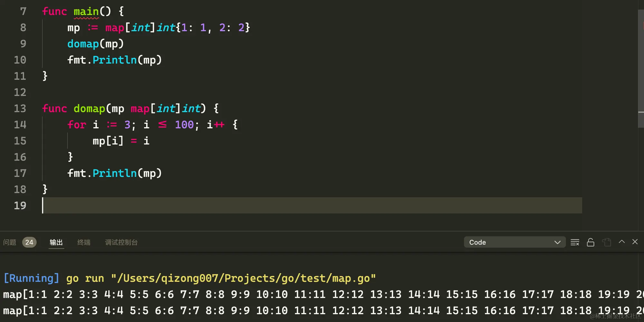This screenshot has height=322, width=644.
Task: Click the [Running] go run output line
Action: click(189, 278)
